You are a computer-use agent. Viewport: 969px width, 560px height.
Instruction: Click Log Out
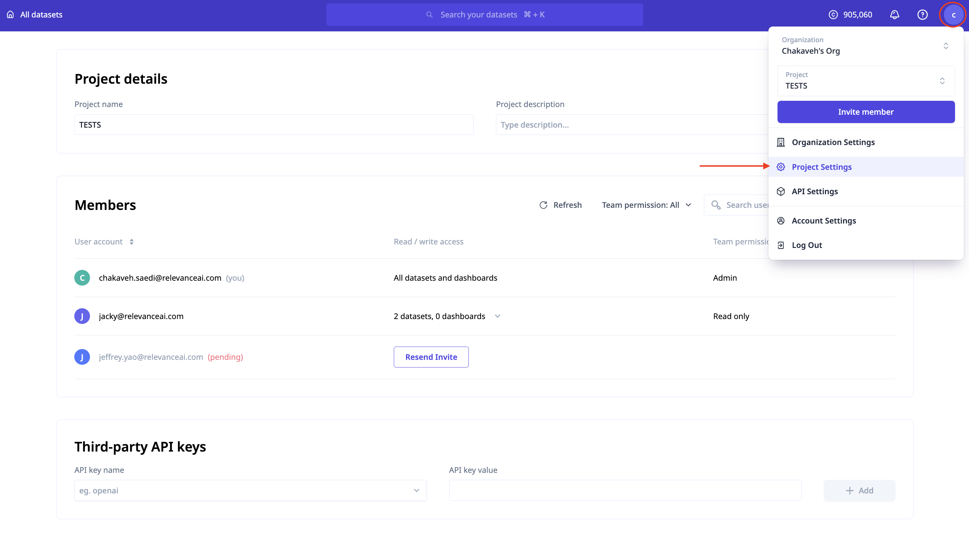[806, 245]
